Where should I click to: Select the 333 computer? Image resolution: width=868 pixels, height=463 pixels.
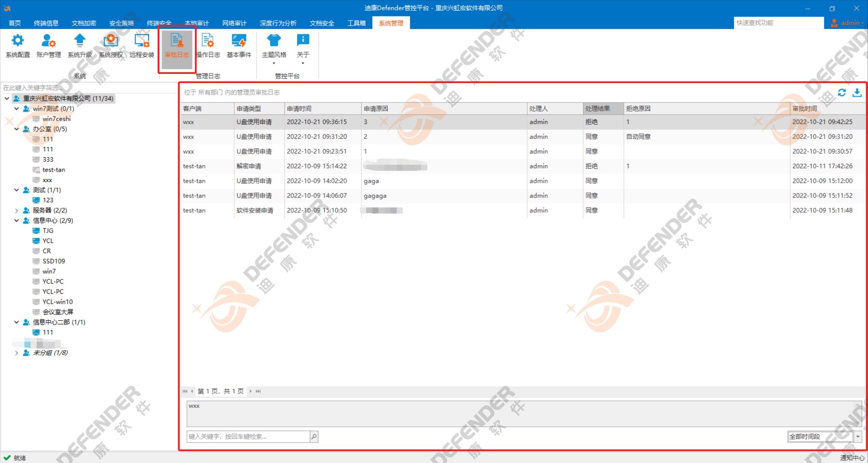click(x=48, y=159)
